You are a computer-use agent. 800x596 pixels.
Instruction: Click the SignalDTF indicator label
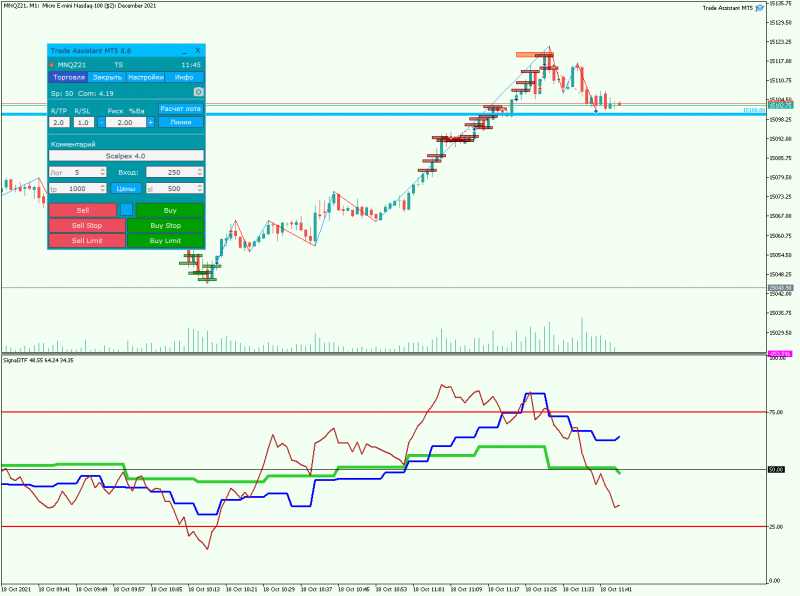(x=38, y=360)
